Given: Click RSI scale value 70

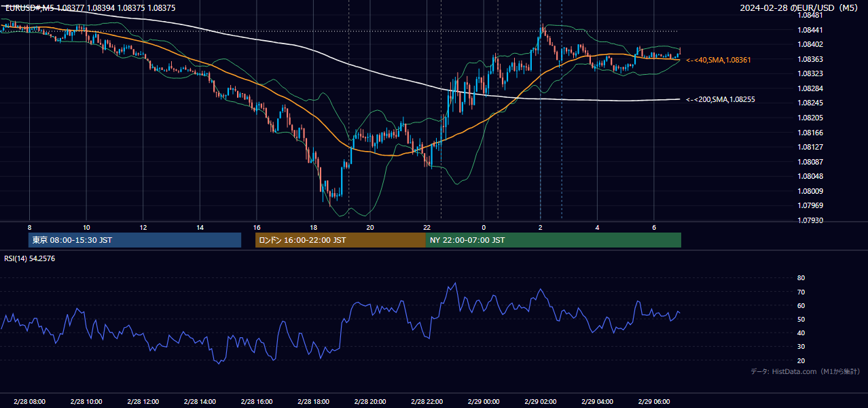Looking at the screenshot, I should (x=801, y=292).
